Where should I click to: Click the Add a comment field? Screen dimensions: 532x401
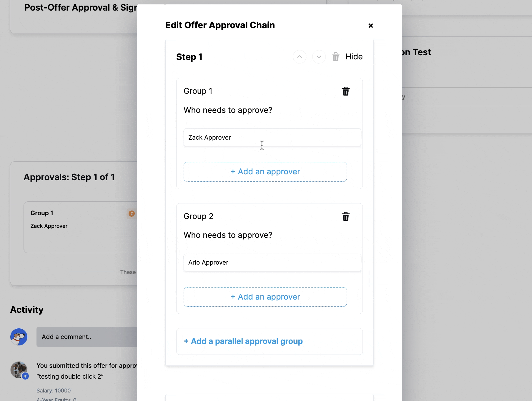click(87, 337)
